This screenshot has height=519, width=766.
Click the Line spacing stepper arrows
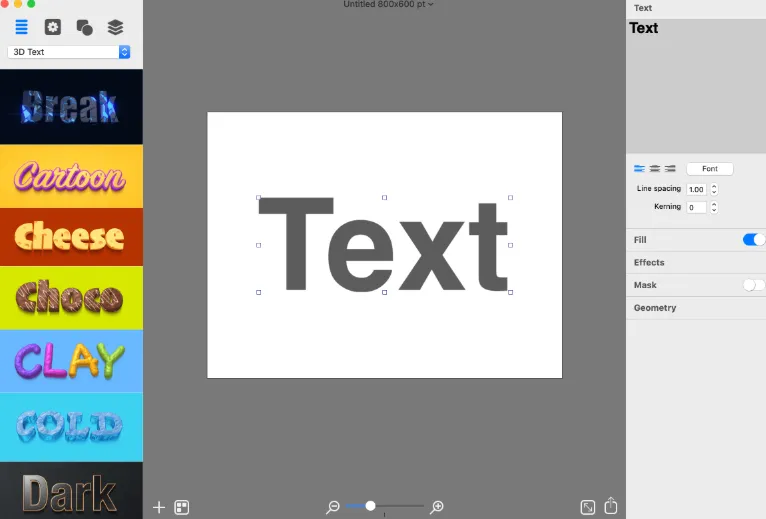[x=714, y=189]
